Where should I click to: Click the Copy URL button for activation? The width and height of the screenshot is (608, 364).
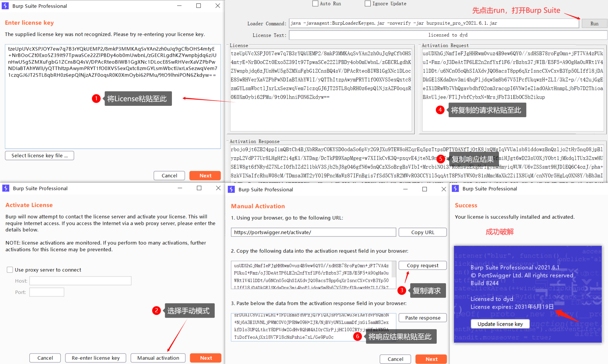[x=423, y=233]
